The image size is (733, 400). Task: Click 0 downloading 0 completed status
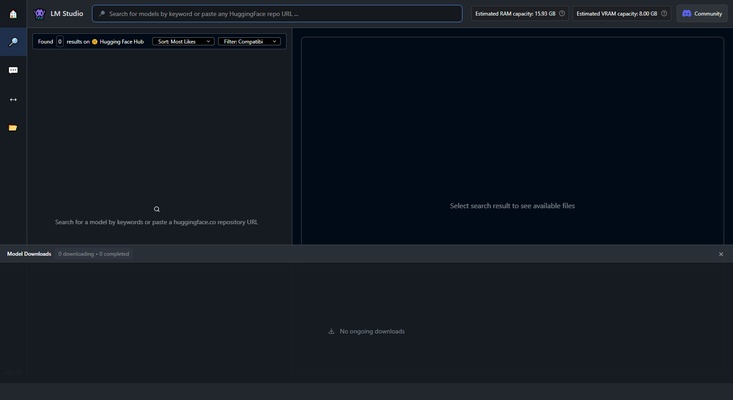(93, 254)
